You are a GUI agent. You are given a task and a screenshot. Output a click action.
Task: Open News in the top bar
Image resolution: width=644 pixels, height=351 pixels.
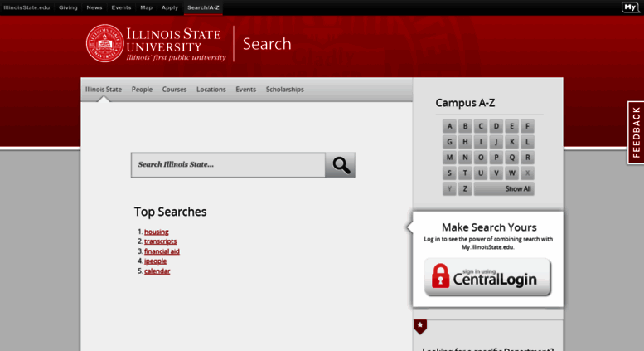click(94, 7)
